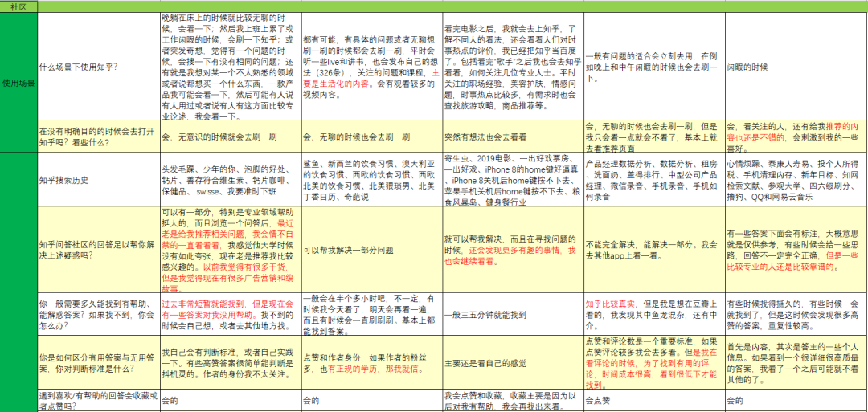
Task: Select the answer 不能完全解决，能解决一部分
Action: (x=654, y=250)
